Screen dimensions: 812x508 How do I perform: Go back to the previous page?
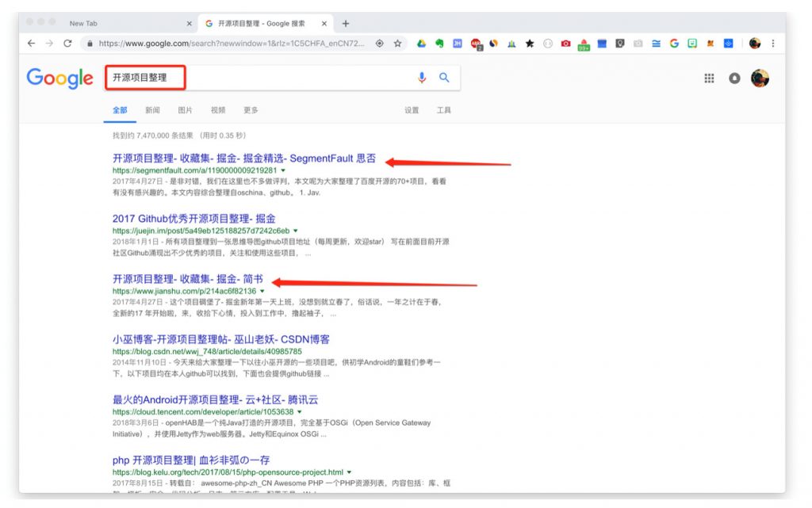tap(31, 44)
